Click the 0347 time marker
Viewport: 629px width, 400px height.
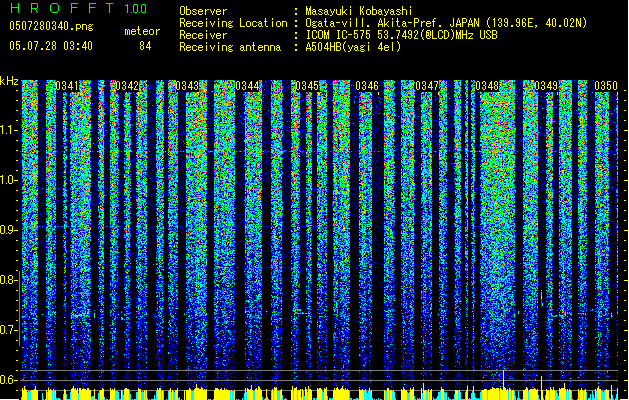coord(427,86)
